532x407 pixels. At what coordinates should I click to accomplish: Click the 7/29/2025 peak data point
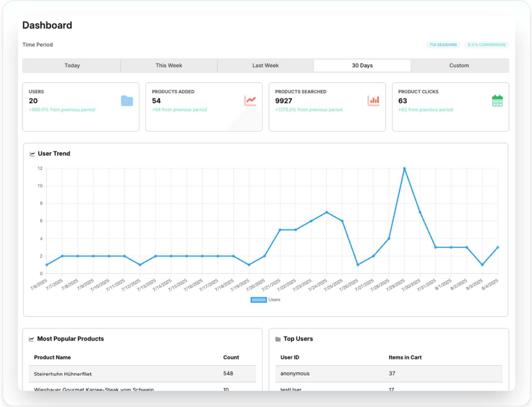[404, 168]
